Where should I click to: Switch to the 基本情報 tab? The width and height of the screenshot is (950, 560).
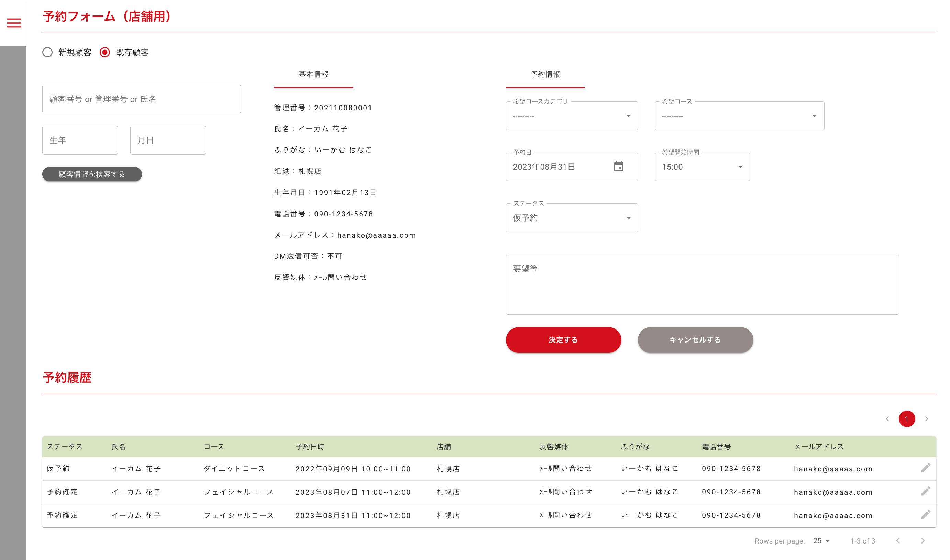313,74
